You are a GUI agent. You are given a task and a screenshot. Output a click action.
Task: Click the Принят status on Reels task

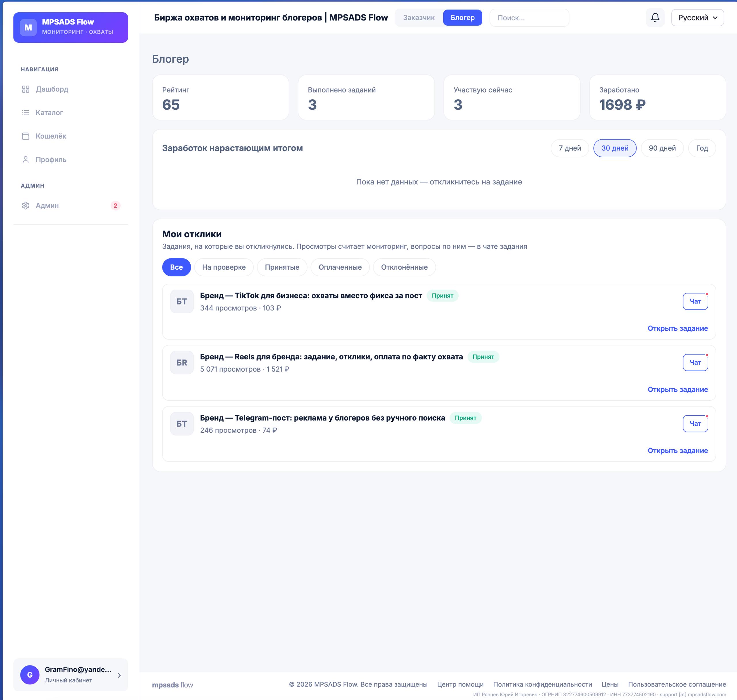click(483, 357)
